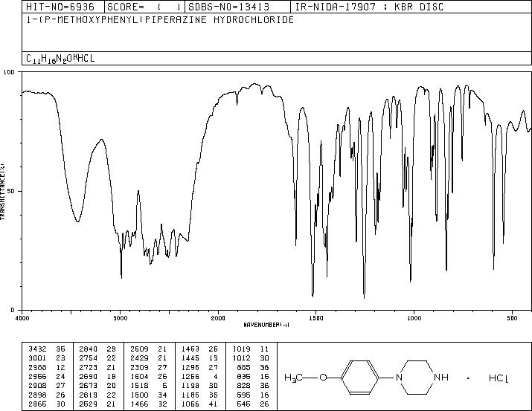Click the 3432 entry in peak table
Viewport: 532px width, 411px height.
pyautogui.click(x=36, y=347)
